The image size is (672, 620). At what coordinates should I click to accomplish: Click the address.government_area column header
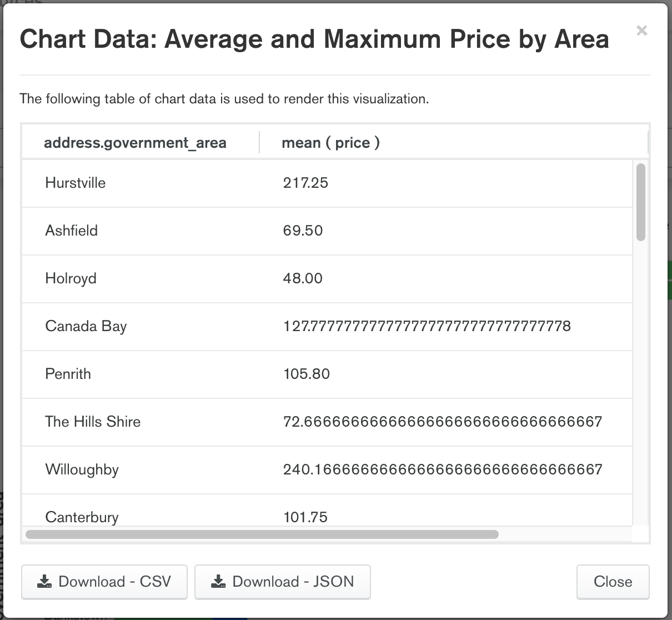pyautogui.click(x=135, y=143)
